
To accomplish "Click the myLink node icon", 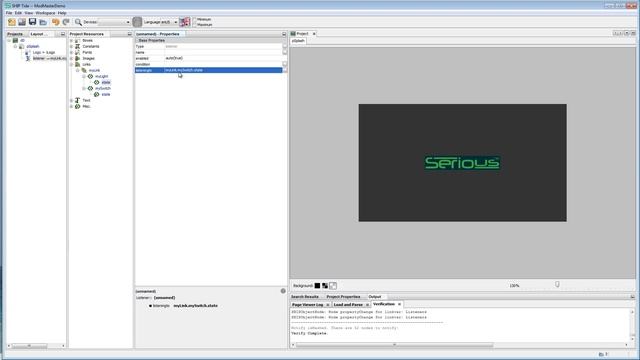I will pos(84,70).
